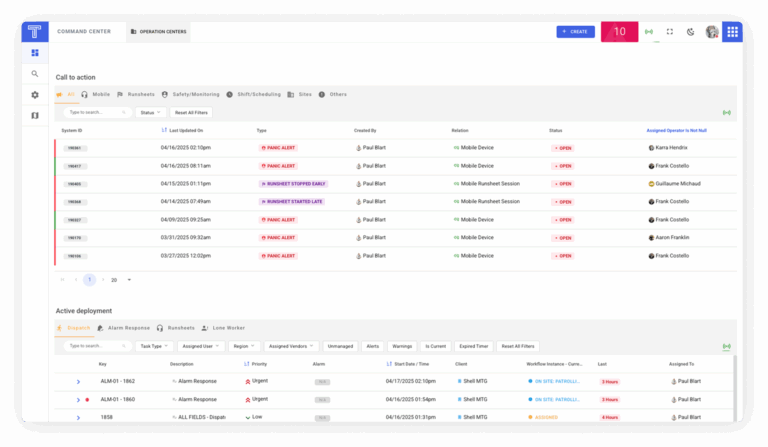Switch to Active deployment Runsheets tab
Screen dimensions: 768x447
(x=176, y=328)
